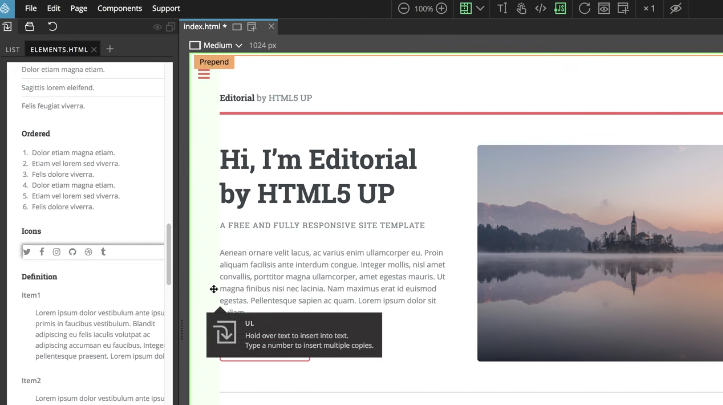This screenshot has width=723, height=405.
Task: Click 'Felis feugiat viverra.' list item
Action: tap(53, 106)
